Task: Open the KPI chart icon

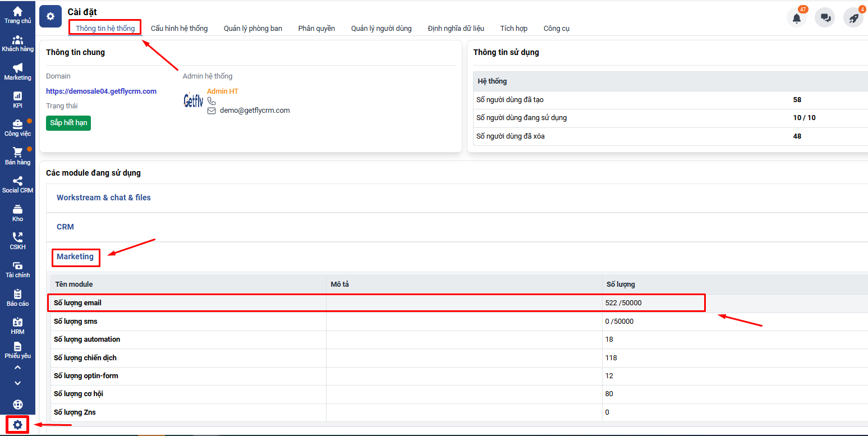Action: (17, 97)
